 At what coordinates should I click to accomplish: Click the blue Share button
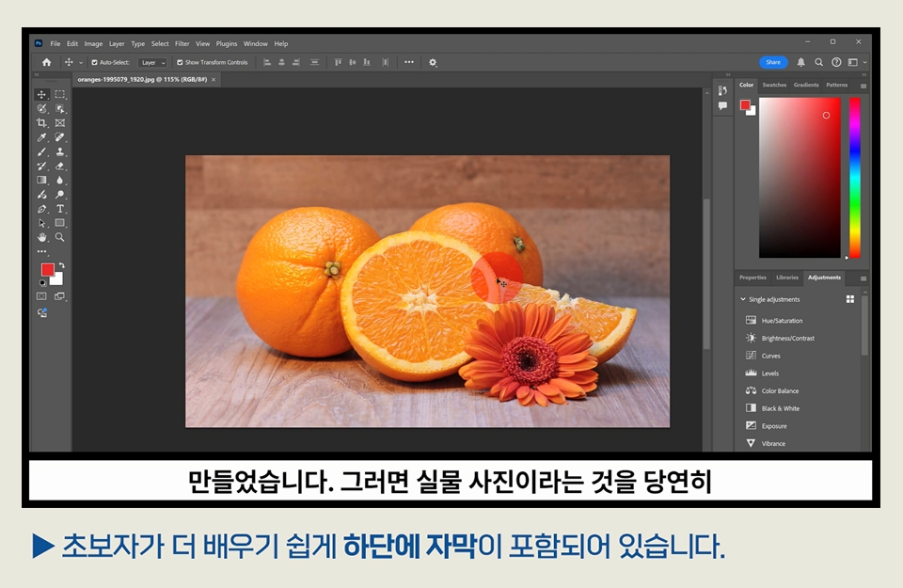[x=773, y=62]
